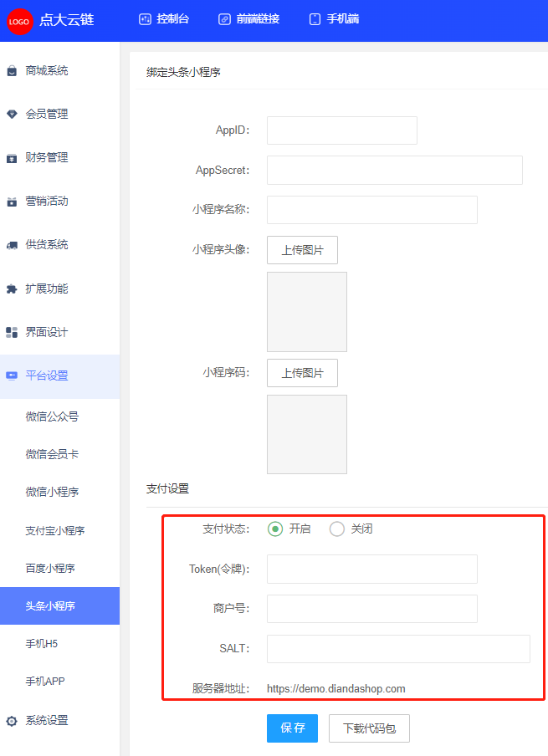Open 前端链接 in top navigation
The image size is (548, 756).
pos(249,19)
